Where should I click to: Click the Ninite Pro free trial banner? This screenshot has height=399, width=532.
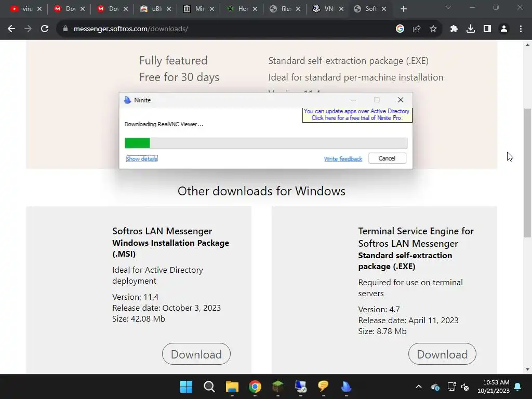point(357,115)
